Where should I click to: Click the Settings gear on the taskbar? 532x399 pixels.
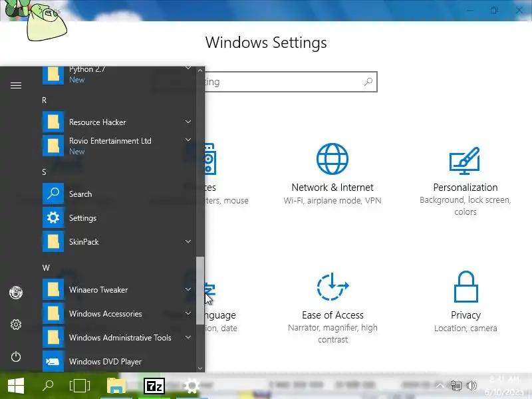(x=192, y=386)
